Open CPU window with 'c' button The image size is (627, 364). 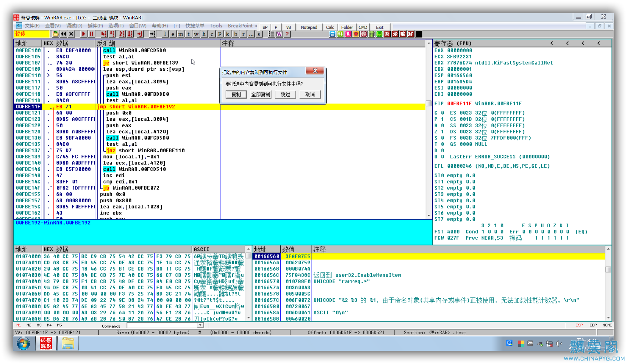tap(212, 34)
